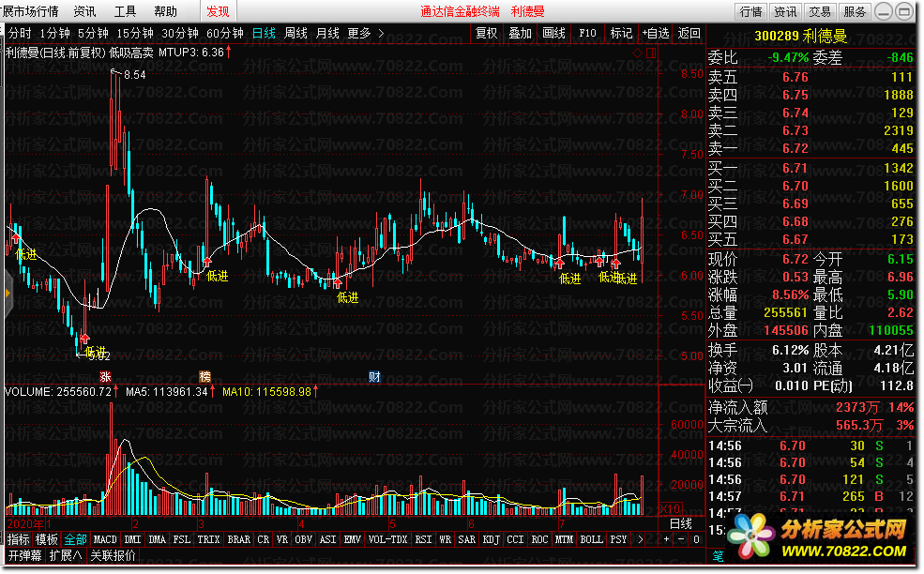Click the 叠加 overlay option

click(521, 34)
